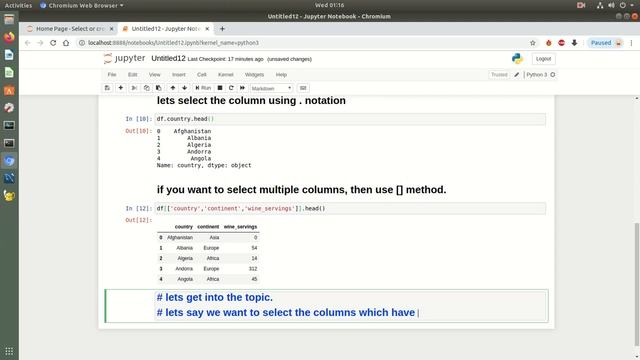
Task: Restart the kernel icon
Action: [x=231, y=88]
